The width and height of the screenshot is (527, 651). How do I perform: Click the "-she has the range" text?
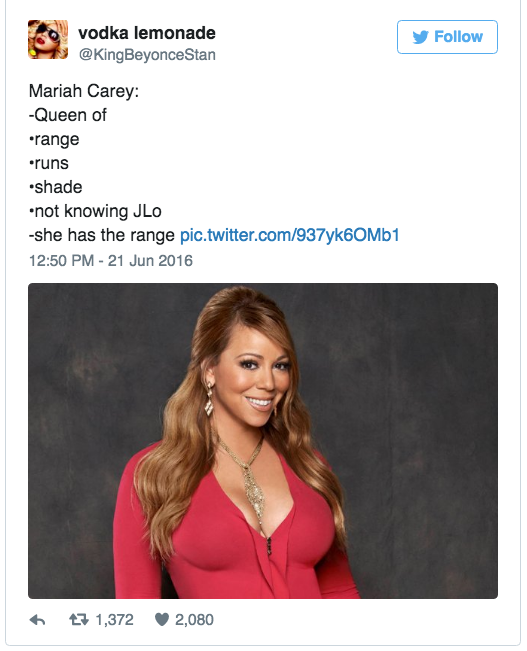point(102,235)
